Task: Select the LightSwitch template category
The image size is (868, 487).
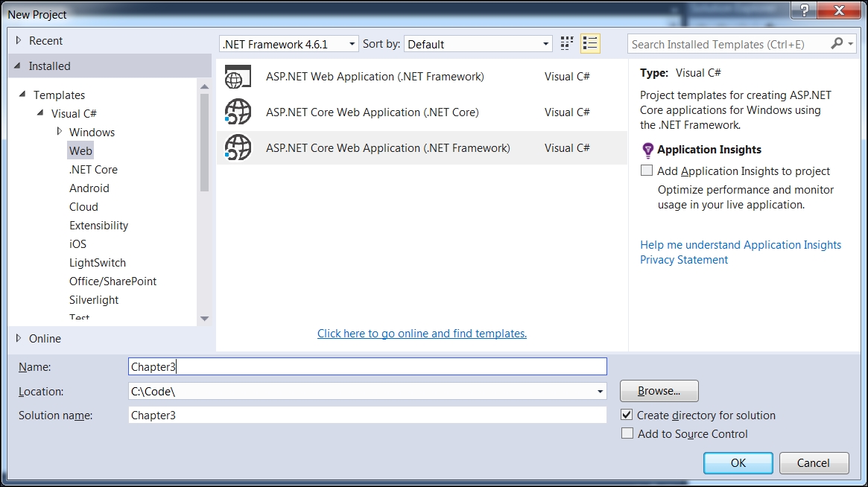Action: [98, 263]
